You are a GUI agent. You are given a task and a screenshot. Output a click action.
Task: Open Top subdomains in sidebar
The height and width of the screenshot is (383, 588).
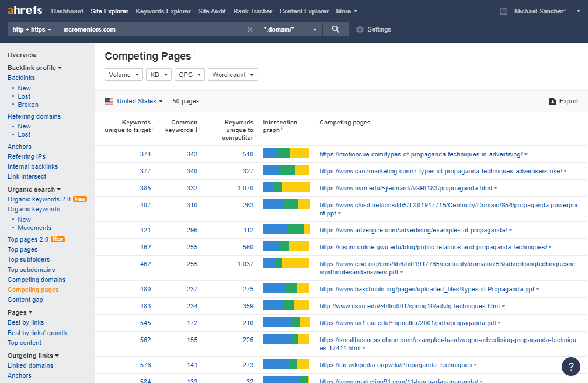point(31,270)
